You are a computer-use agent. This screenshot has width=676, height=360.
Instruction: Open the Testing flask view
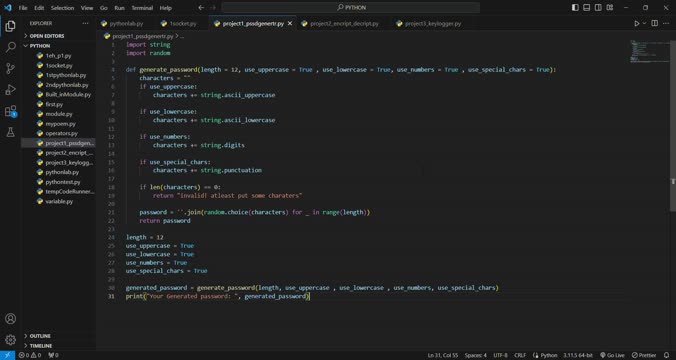click(x=10, y=132)
